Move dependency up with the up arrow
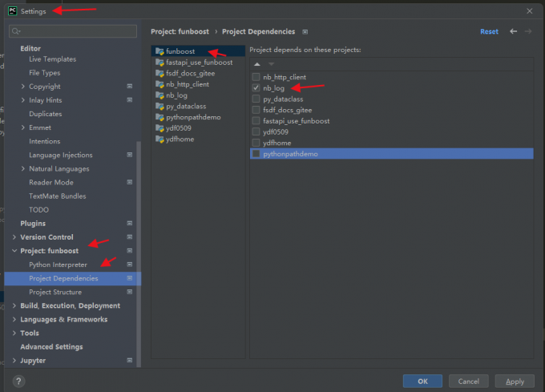The width and height of the screenshot is (545, 392). click(257, 64)
